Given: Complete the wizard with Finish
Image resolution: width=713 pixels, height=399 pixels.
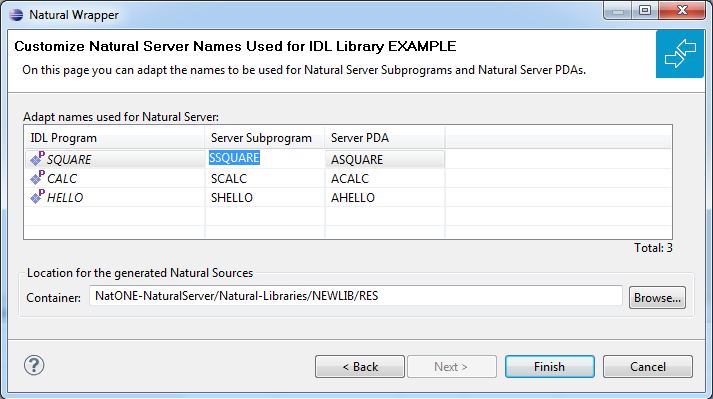Looking at the screenshot, I should (x=550, y=367).
